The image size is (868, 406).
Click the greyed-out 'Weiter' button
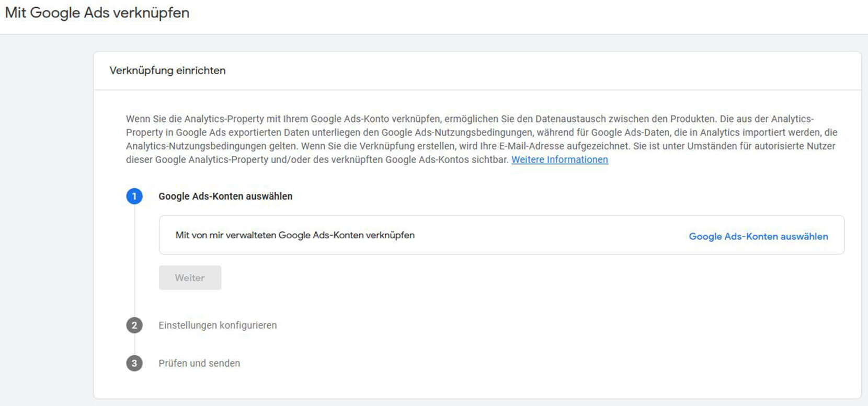point(190,277)
